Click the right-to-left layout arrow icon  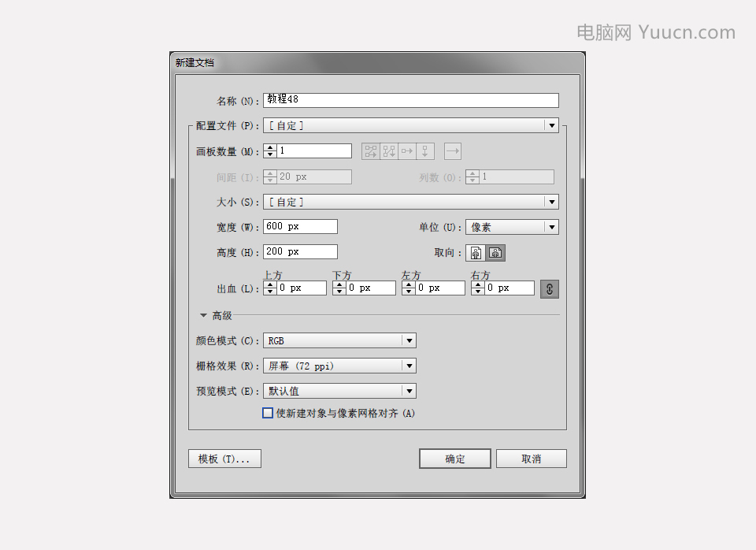click(452, 151)
